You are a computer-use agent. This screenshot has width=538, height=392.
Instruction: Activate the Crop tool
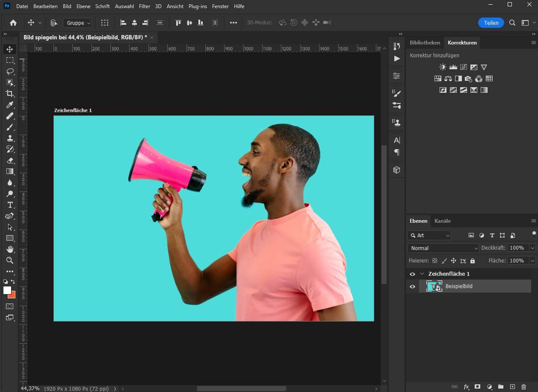(x=10, y=94)
